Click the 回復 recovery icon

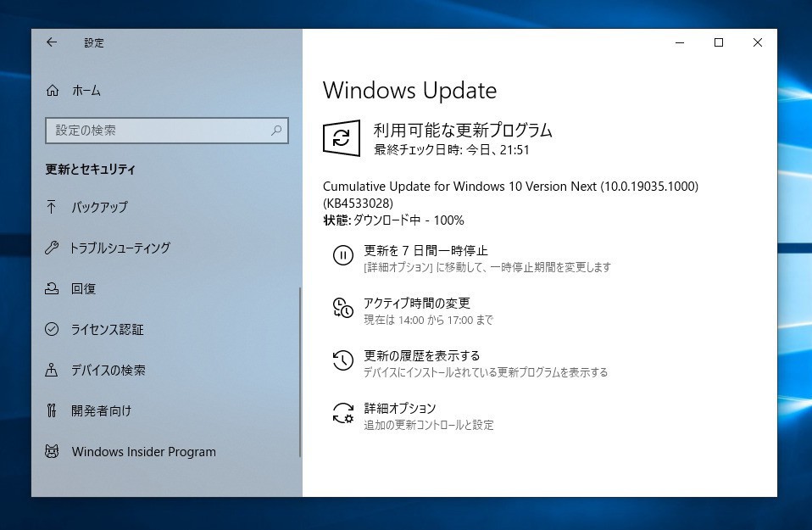[x=51, y=288]
